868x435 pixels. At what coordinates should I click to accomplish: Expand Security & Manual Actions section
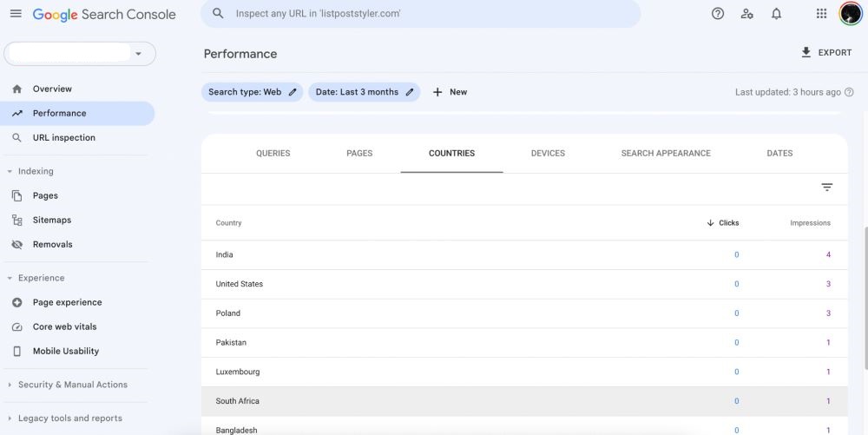tap(10, 385)
